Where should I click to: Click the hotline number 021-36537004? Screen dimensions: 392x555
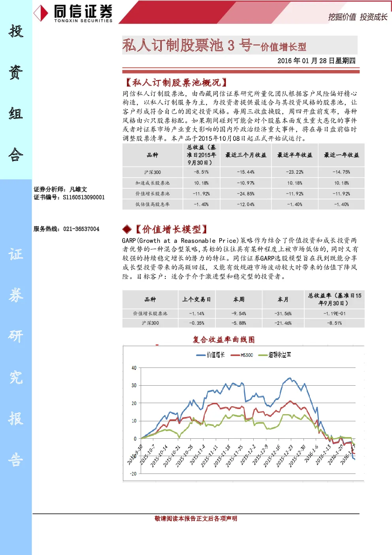coord(81,229)
